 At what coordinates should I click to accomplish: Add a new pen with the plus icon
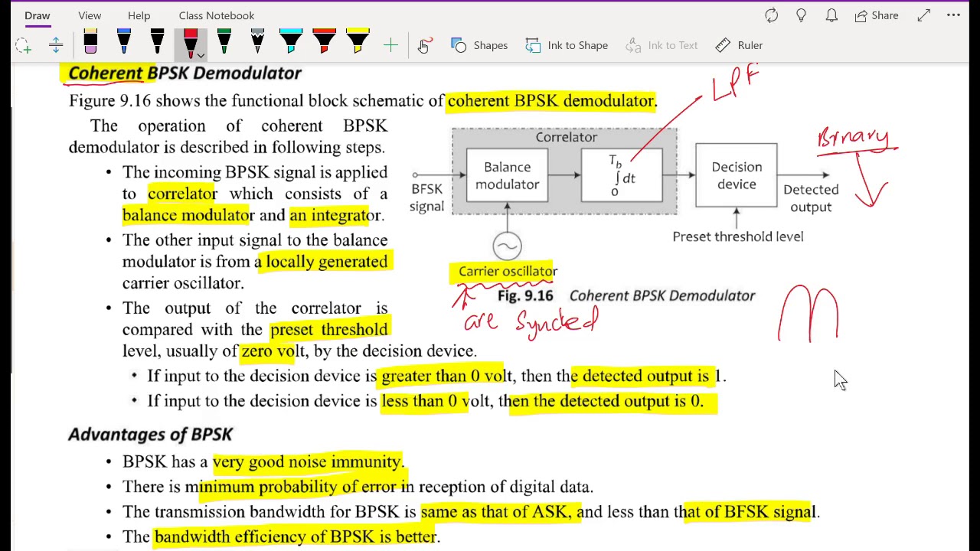click(390, 45)
